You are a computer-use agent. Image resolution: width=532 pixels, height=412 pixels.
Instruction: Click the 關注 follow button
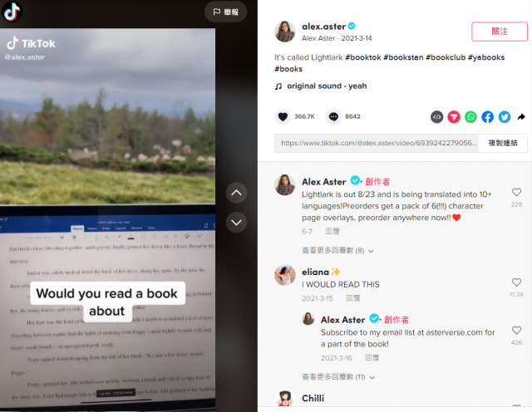click(500, 32)
